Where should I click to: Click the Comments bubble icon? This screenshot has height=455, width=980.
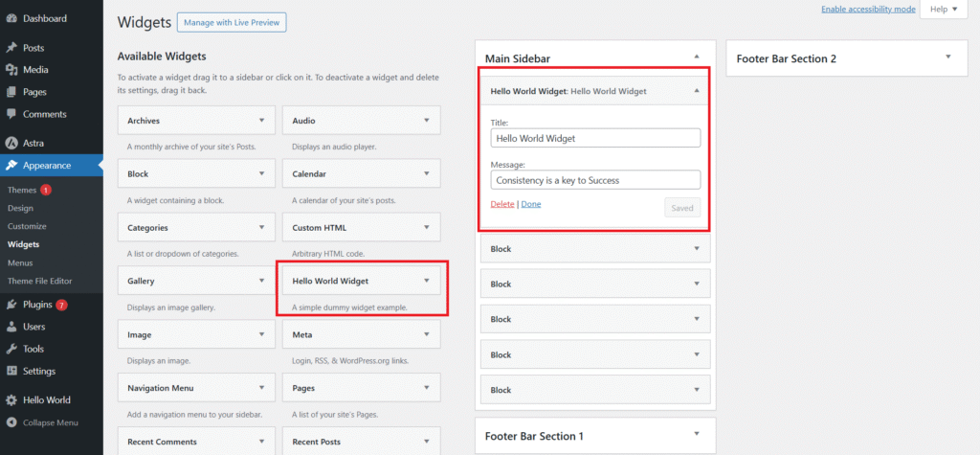pyautogui.click(x=11, y=114)
